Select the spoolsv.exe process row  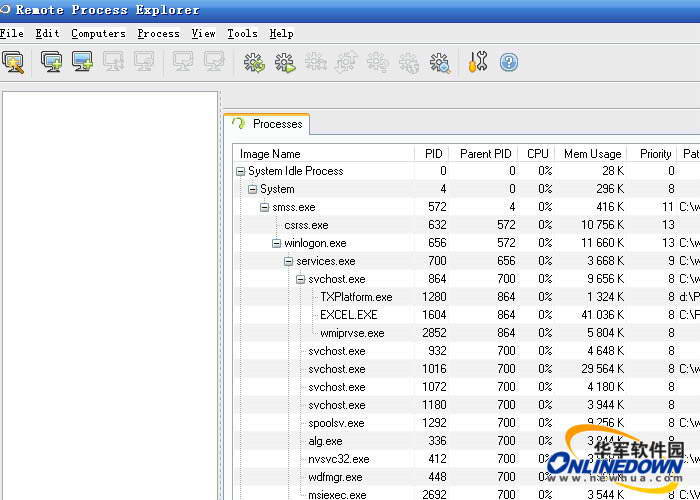[x=336, y=423]
